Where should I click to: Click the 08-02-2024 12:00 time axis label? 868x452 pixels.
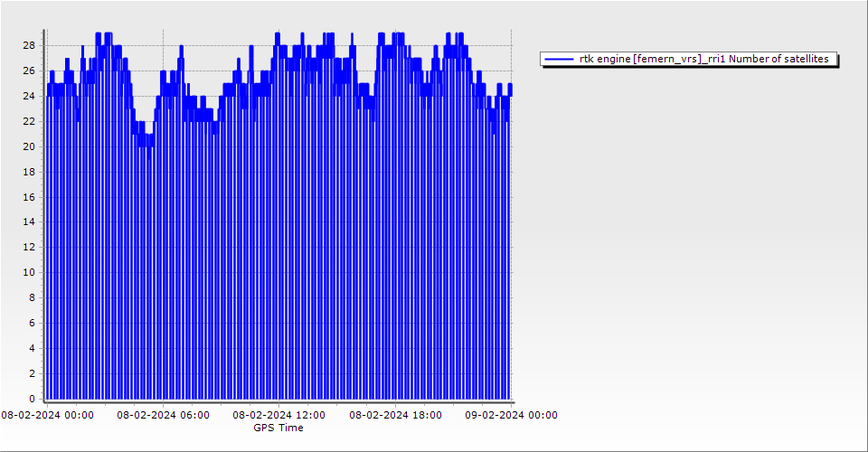279,415
